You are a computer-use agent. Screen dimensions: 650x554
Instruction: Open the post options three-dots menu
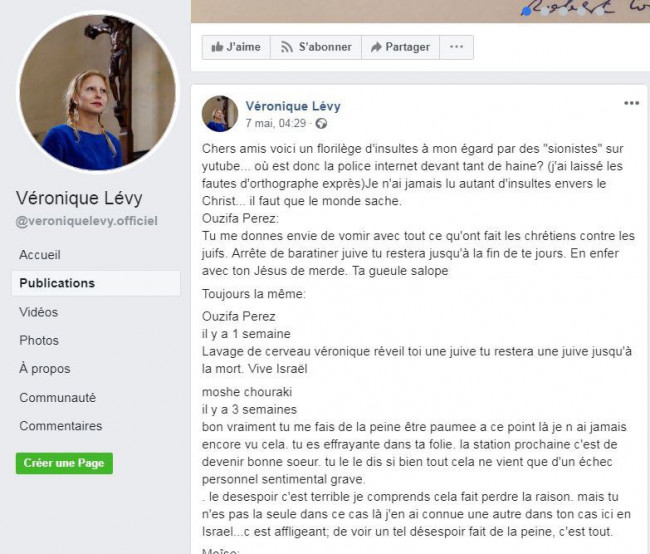point(631,103)
